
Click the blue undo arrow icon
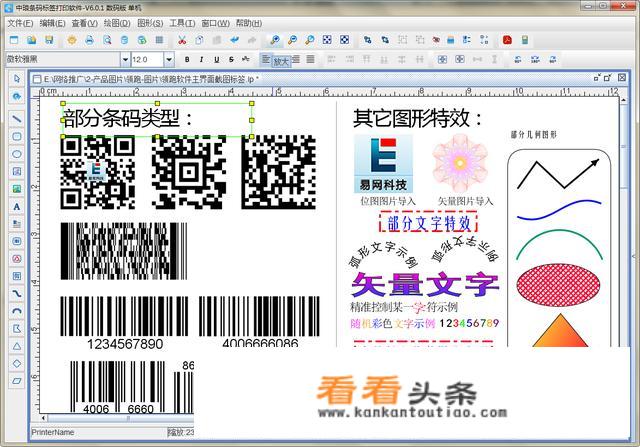(234, 40)
